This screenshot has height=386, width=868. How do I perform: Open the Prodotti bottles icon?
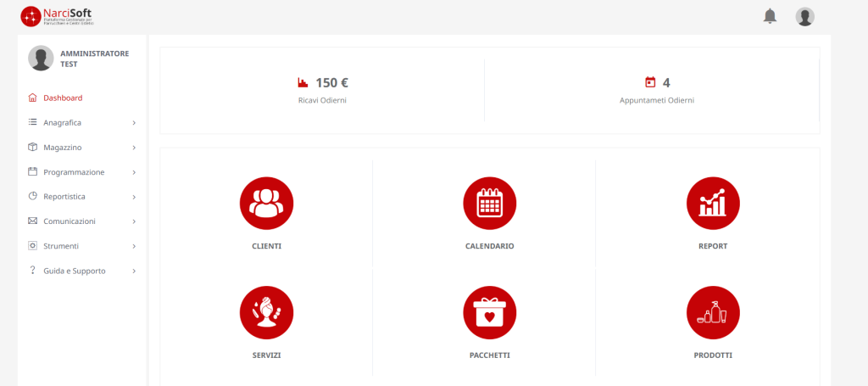713,312
